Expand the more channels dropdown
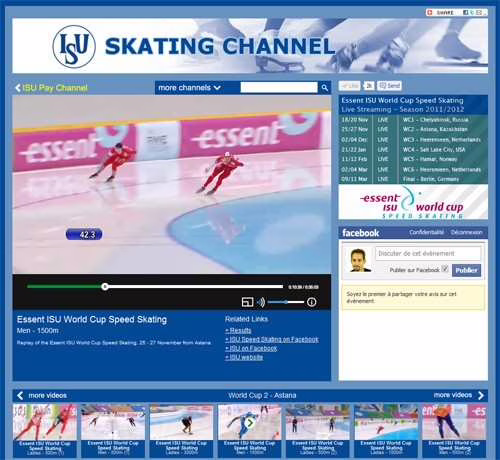 pyautogui.click(x=189, y=88)
